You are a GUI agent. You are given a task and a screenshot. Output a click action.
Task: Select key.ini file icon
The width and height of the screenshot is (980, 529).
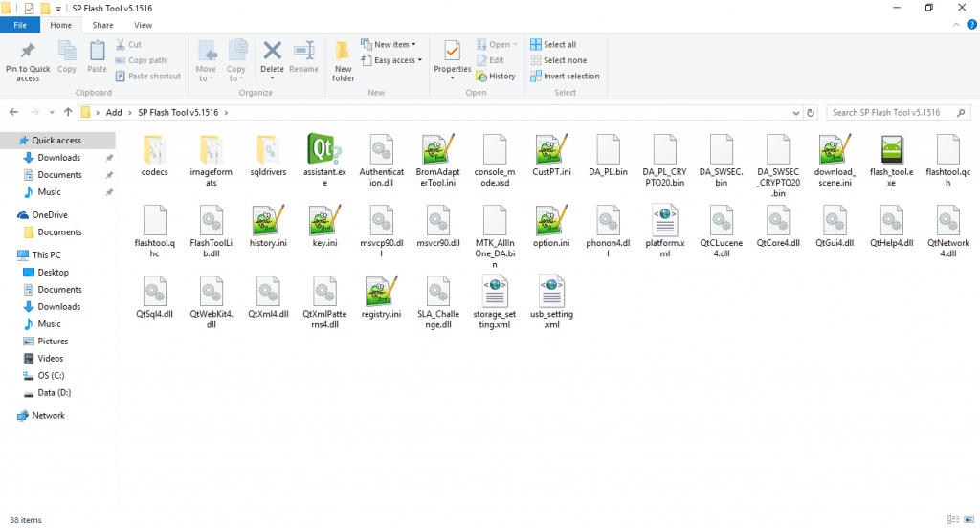(x=324, y=220)
